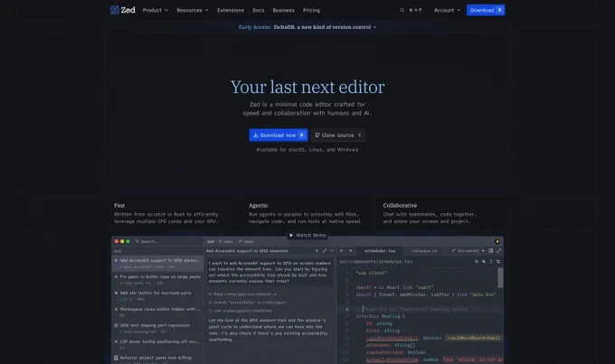Click the '"use client"' code line
This screenshot has height=364, width=615.
point(371,273)
